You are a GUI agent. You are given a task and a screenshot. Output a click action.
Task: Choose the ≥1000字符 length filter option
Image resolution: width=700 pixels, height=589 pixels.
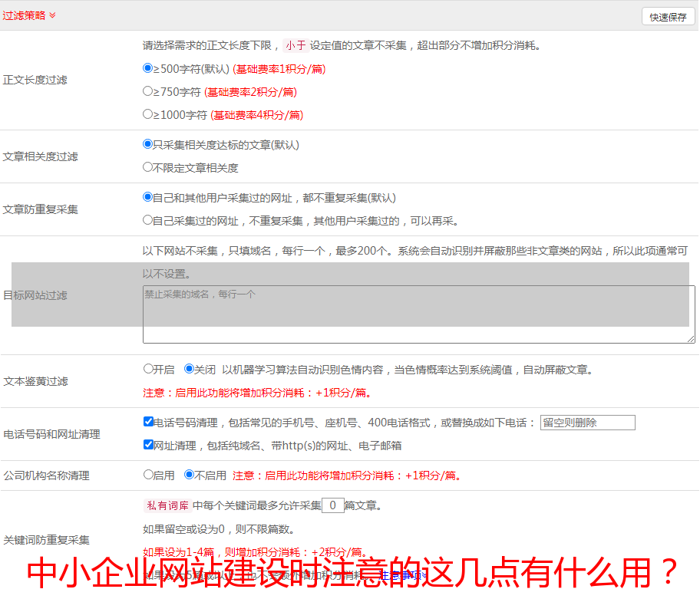[148, 114]
